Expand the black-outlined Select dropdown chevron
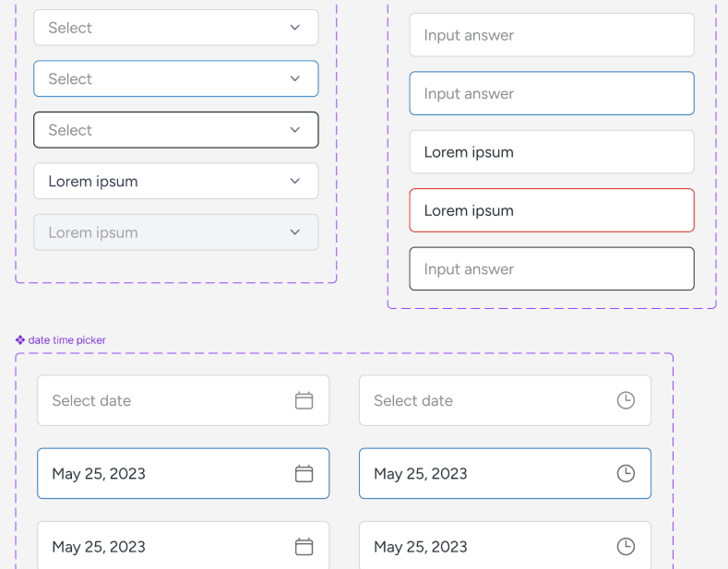This screenshot has width=728, height=569. [295, 130]
